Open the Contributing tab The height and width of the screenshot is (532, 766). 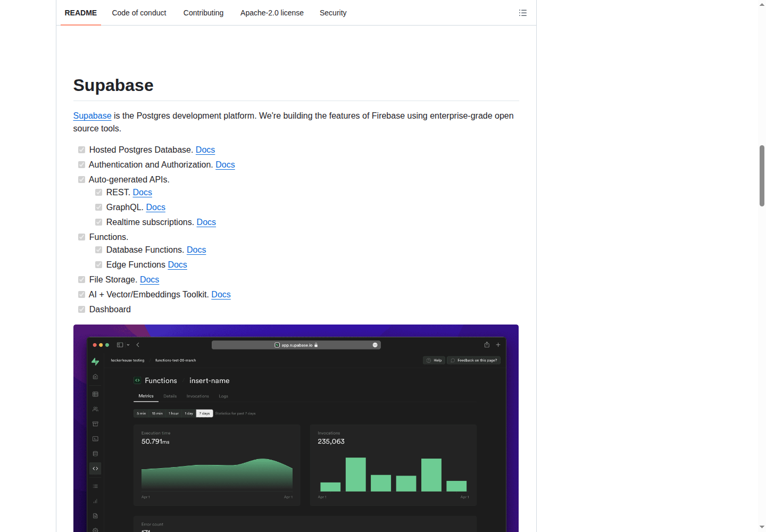[203, 13]
